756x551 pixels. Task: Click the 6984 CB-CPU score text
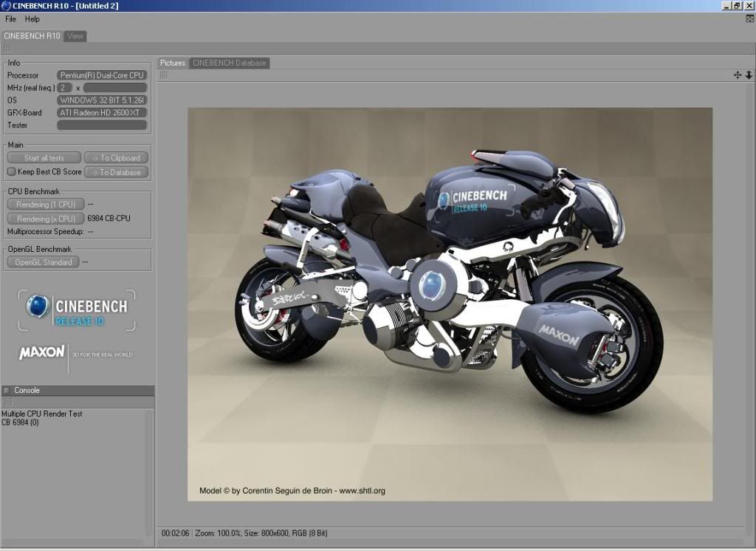[x=109, y=219]
